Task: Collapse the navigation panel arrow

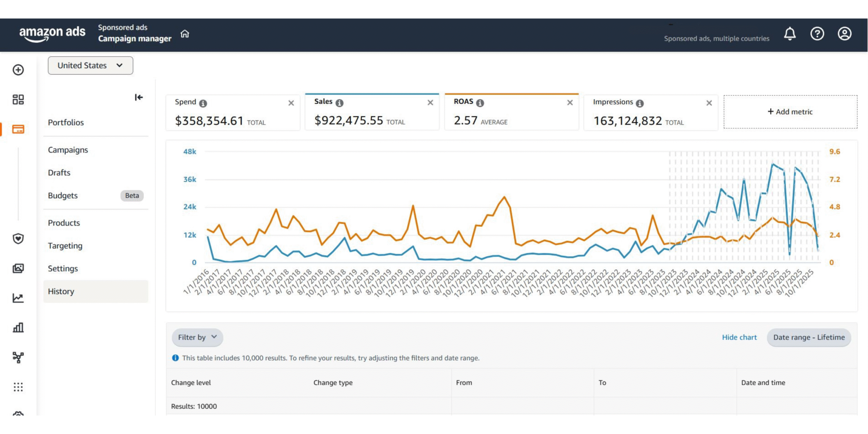Action: click(x=139, y=98)
